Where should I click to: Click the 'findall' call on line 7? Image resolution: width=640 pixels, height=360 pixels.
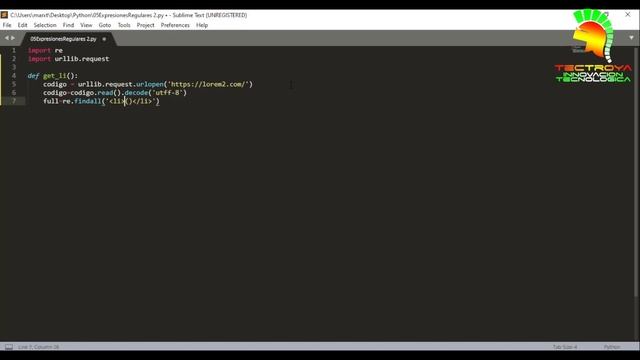coord(87,101)
